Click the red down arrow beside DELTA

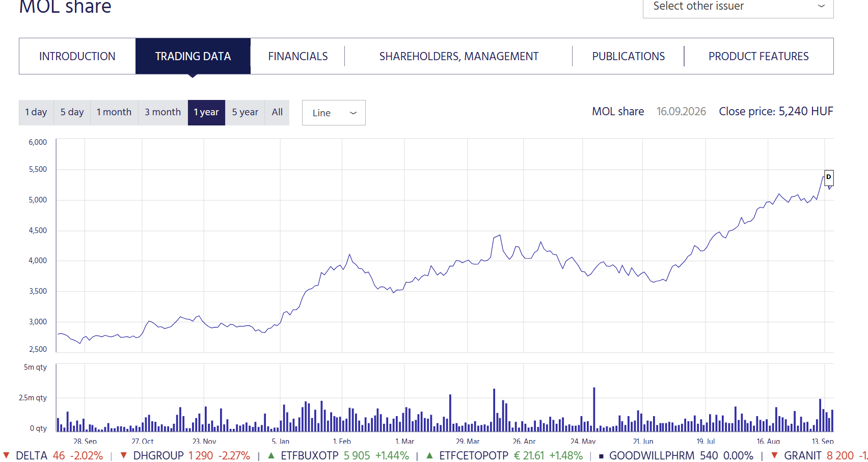click(x=6, y=455)
